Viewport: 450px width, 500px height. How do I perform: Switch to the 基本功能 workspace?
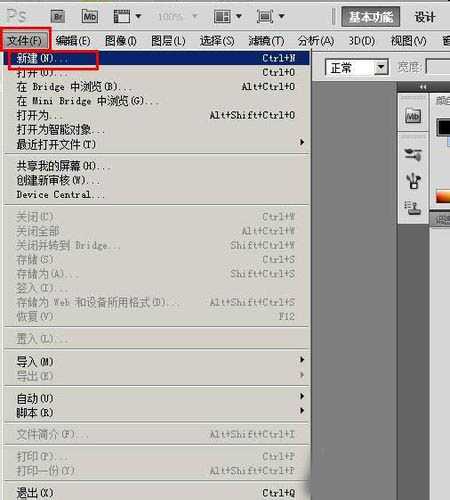[371, 17]
